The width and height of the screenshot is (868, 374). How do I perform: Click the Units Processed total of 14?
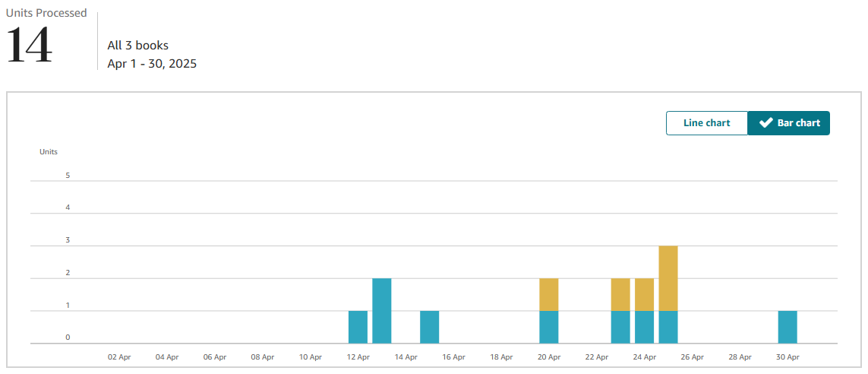point(30,45)
